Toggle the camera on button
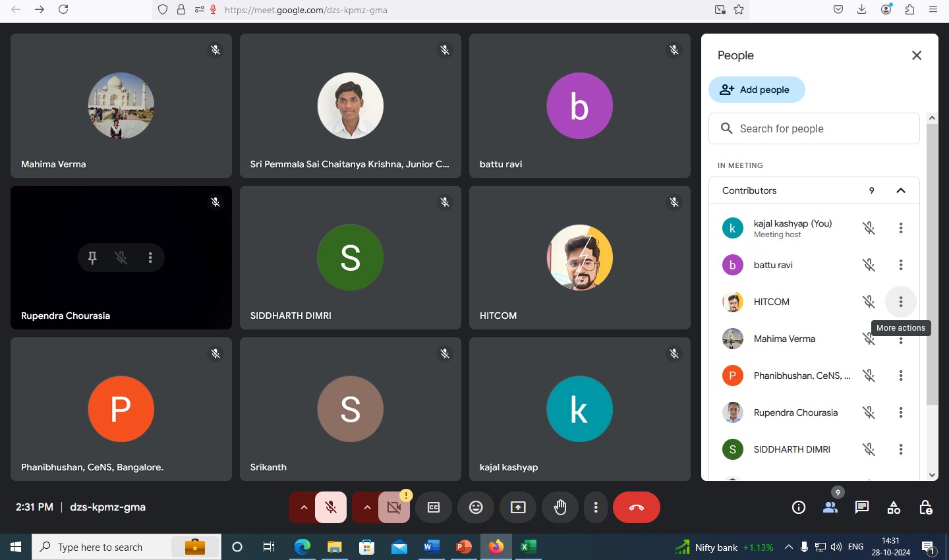This screenshot has width=949, height=560. point(394,507)
